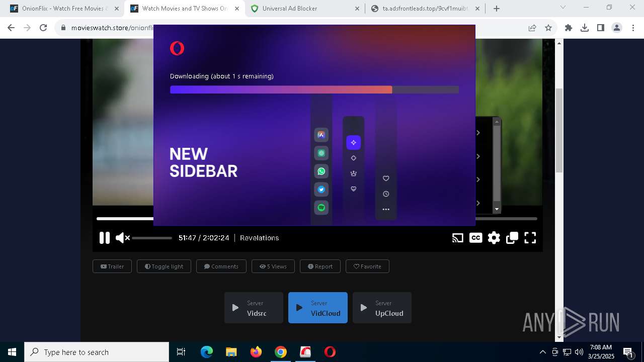Toggle the Chrome side panel
The width and height of the screenshot is (644, 362).
[x=601, y=28]
